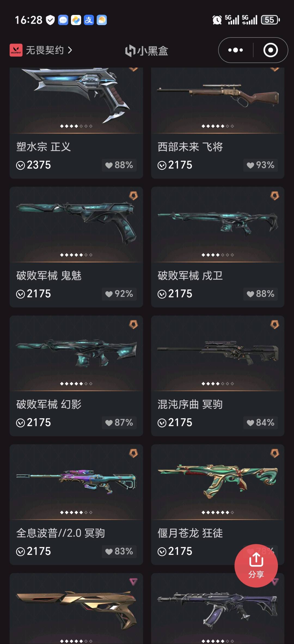This screenshot has height=644, width=294.
Task: Select the 破败军械 戍卫 skin card
Action: click(x=218, y=247)
